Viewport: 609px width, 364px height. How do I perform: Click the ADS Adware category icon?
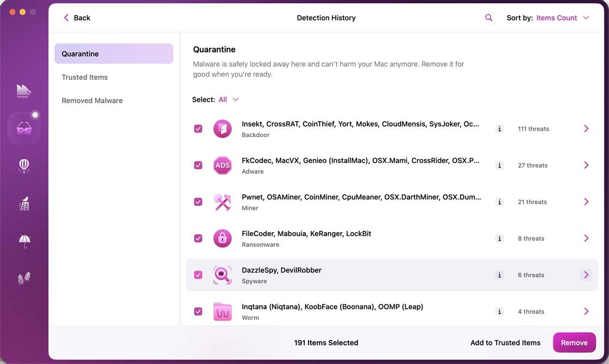[x=222, y=165]
